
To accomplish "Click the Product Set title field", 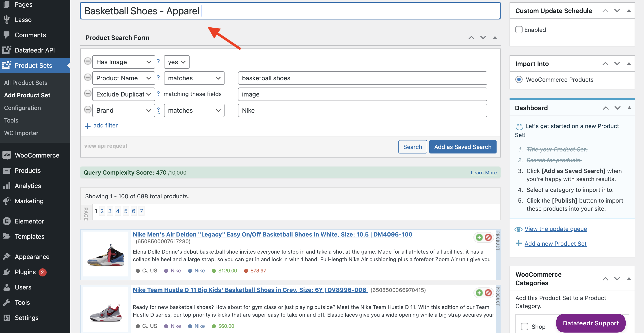I will 290,11.
